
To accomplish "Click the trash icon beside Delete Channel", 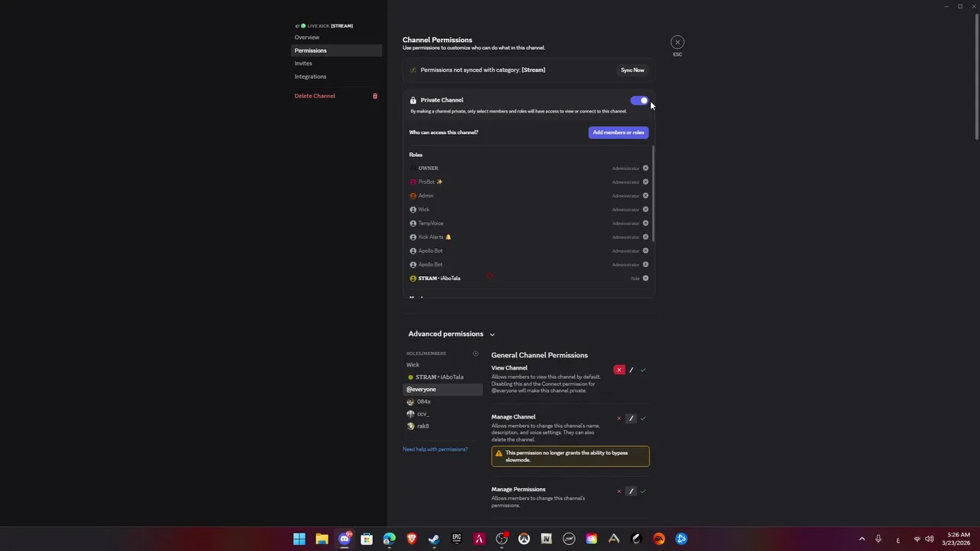I will 375,96.
